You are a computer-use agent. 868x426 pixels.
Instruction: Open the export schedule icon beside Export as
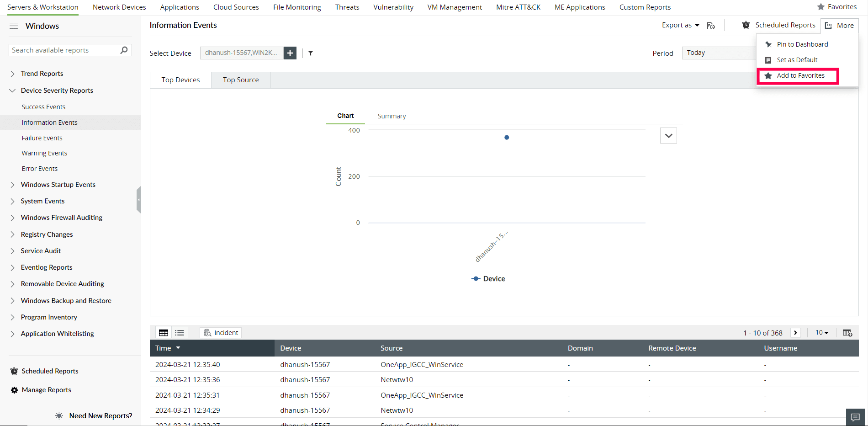tap(710, 26)
